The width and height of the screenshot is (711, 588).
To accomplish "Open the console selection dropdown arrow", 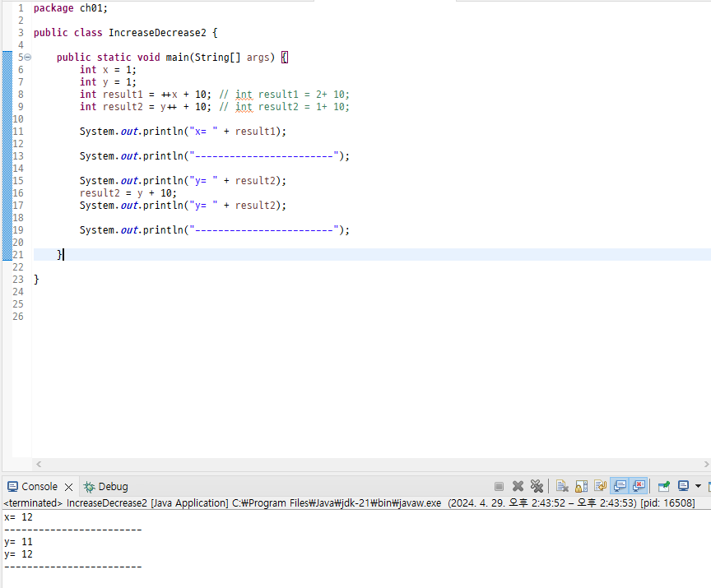I will coord(698,487).
